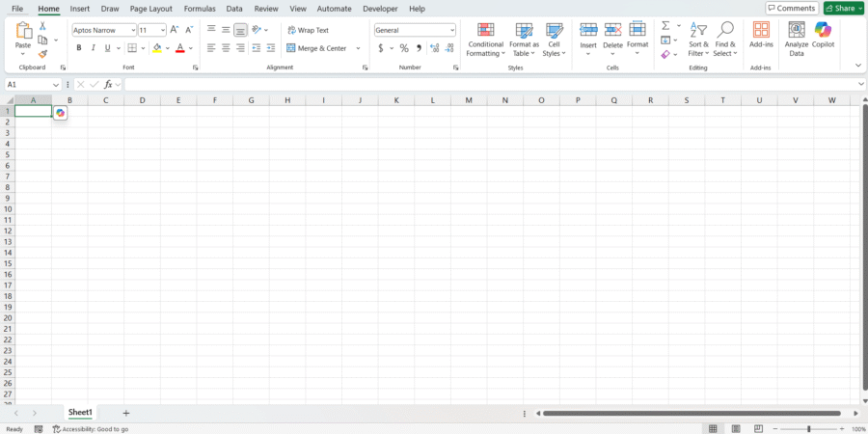Toggle Bold formatting
Screen dimensions: 868x434
point(79,48)
